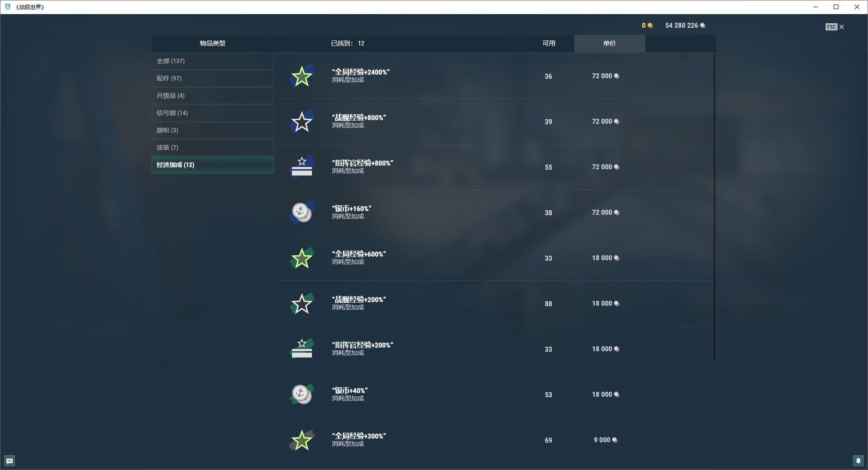Click the 指挥官经验+800% rank icon

tap(301, 167)
